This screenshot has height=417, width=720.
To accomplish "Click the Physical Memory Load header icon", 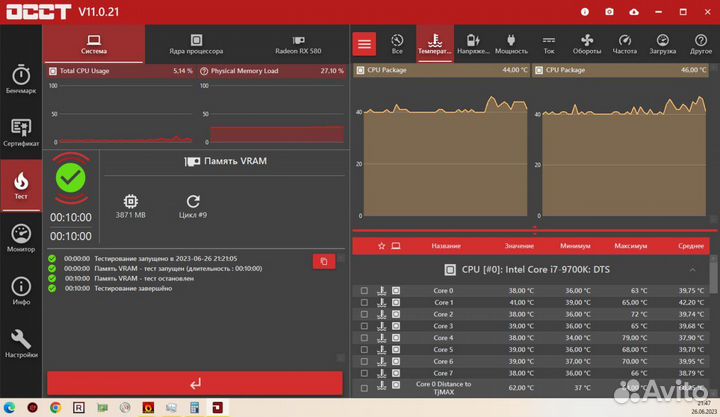I will tap(204, 71).
